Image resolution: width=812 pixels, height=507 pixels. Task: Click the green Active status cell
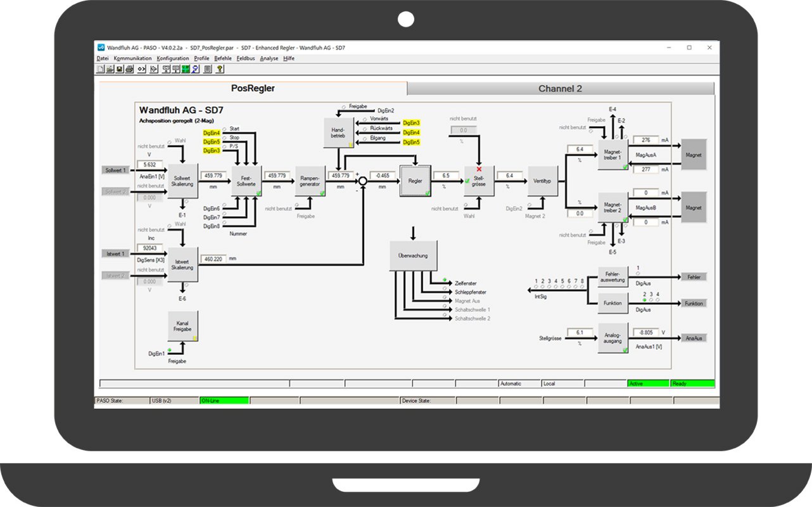point(648,383)
